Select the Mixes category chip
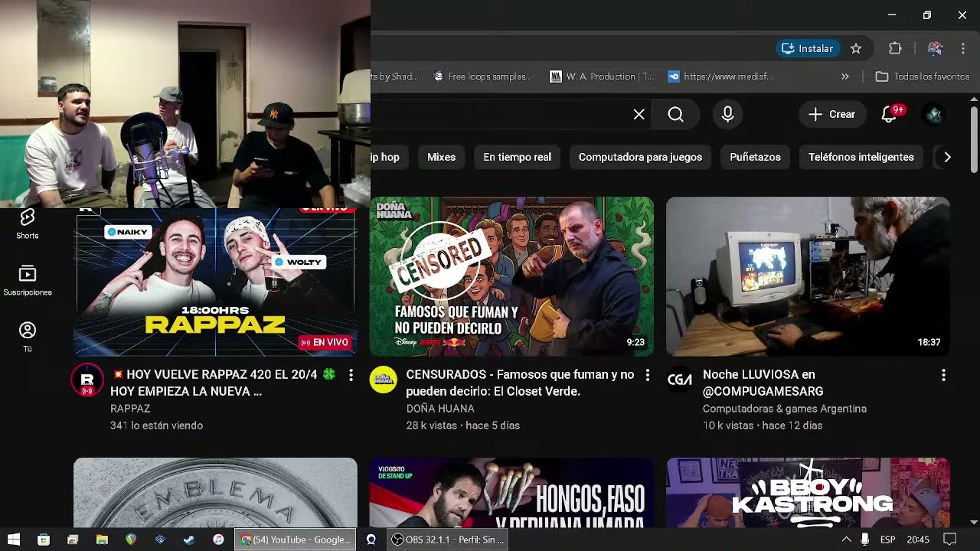The height and width of the screenshot is (551, 980). click(x=441, y=157)
